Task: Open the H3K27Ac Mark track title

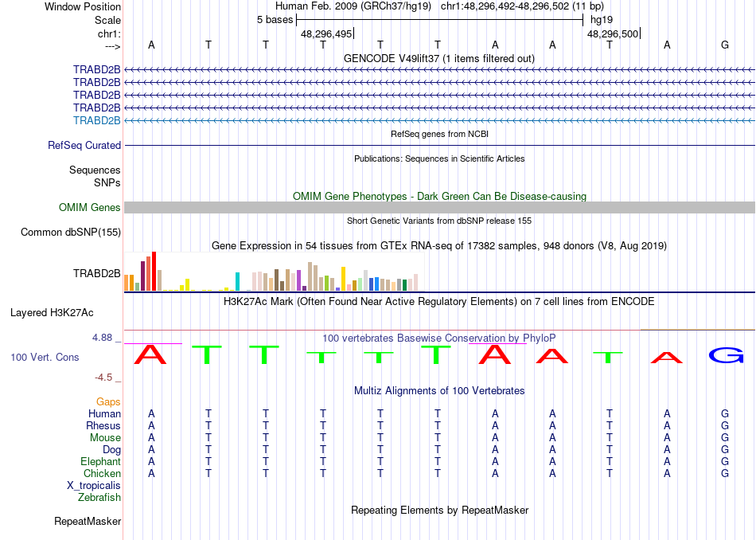Action: (439, 302)
